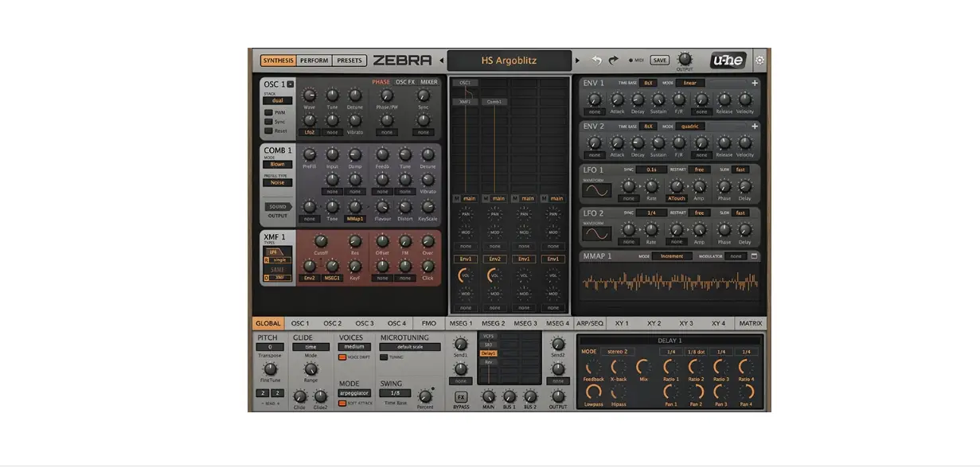Click the undo arrow icon
This screenshot has height=468, width=980.
(x=597, y=60)
